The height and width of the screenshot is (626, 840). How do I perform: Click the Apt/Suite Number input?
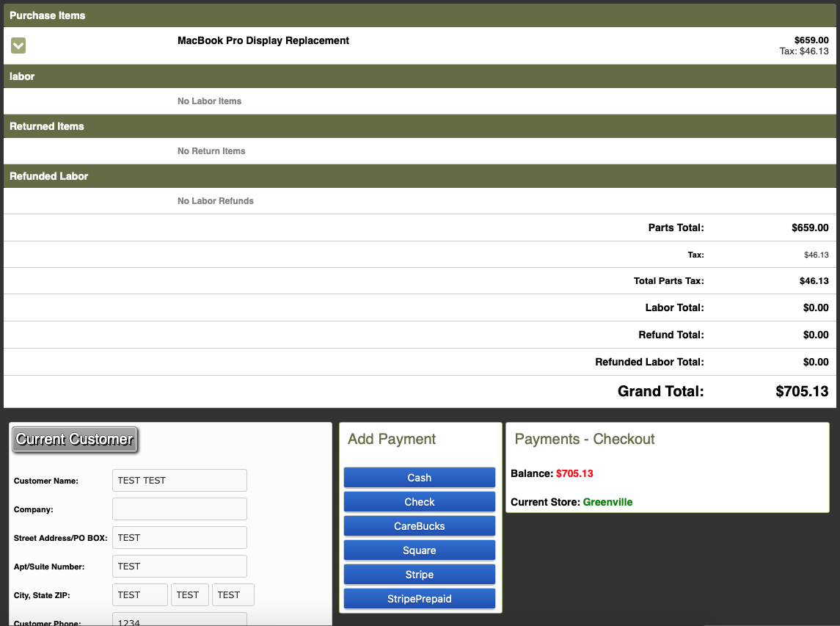coord(179,567)
